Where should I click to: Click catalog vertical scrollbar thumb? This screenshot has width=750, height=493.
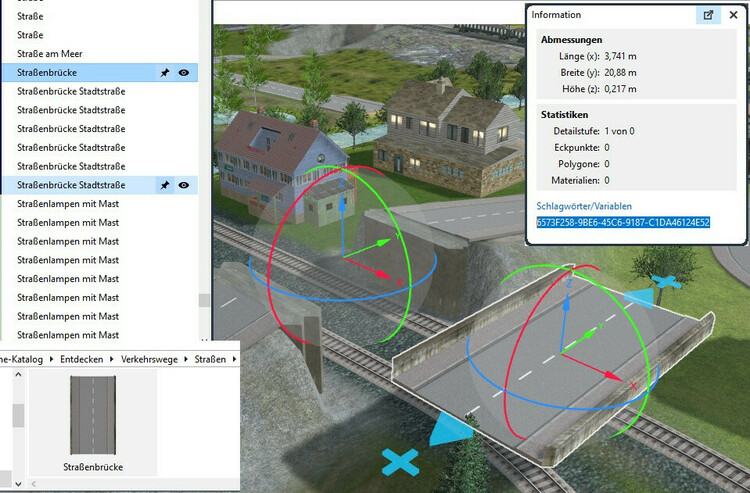[x=18, y=416]
